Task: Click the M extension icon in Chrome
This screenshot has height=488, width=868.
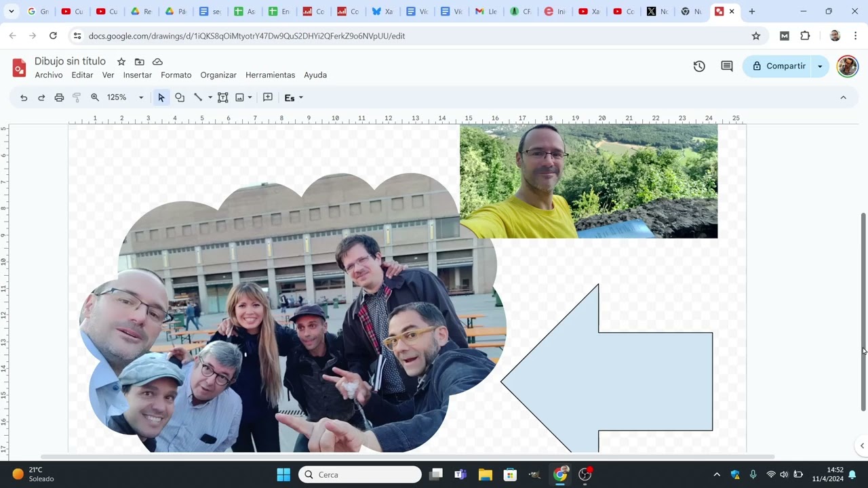Action: point(785,36)
